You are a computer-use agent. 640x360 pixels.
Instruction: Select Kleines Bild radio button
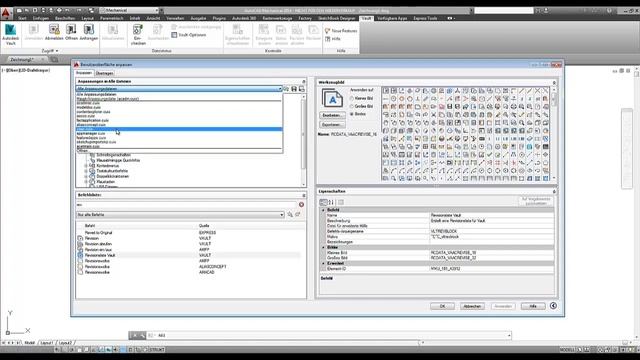pyautogui.click(x=351, y=98)
